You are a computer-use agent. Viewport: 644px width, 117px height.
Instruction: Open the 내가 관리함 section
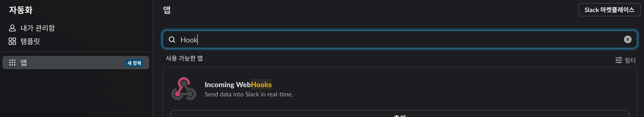pyautogui.click(x=38, y=28)
